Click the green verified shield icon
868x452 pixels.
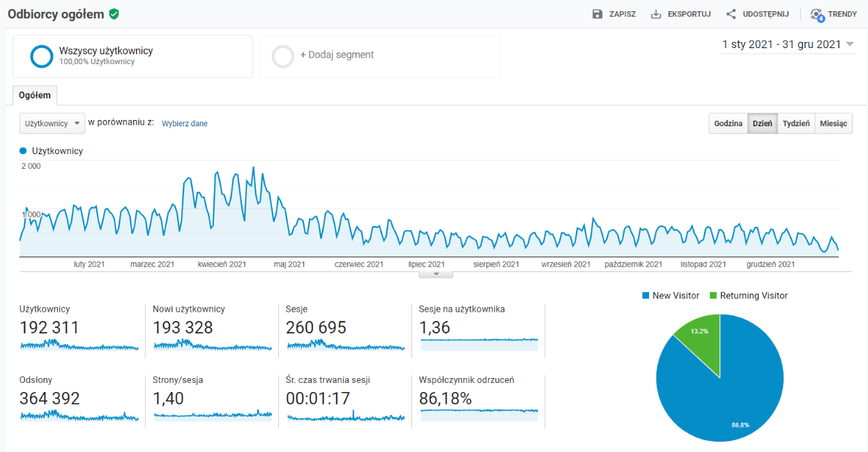point(114,14)
